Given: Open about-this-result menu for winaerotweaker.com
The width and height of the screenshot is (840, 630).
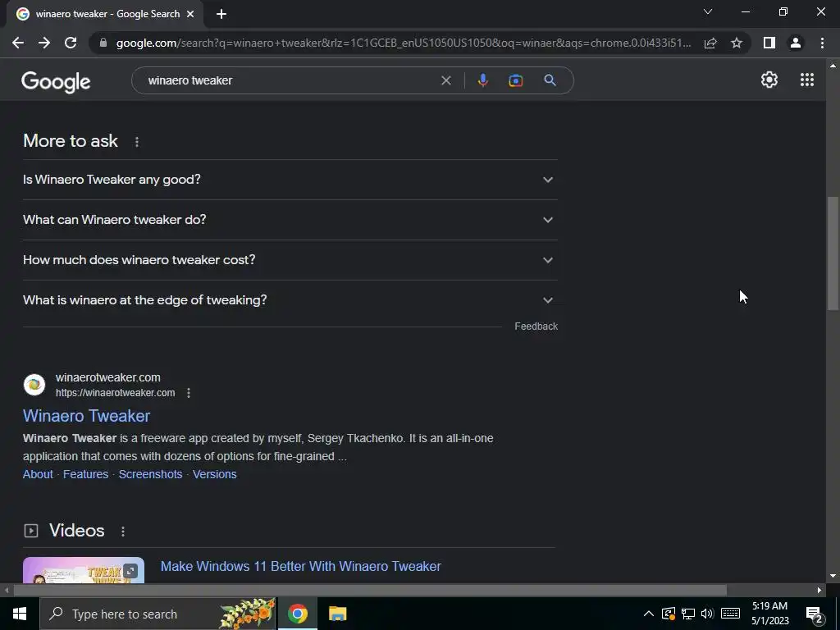Looking at the screenshot, I should (189, 393).
